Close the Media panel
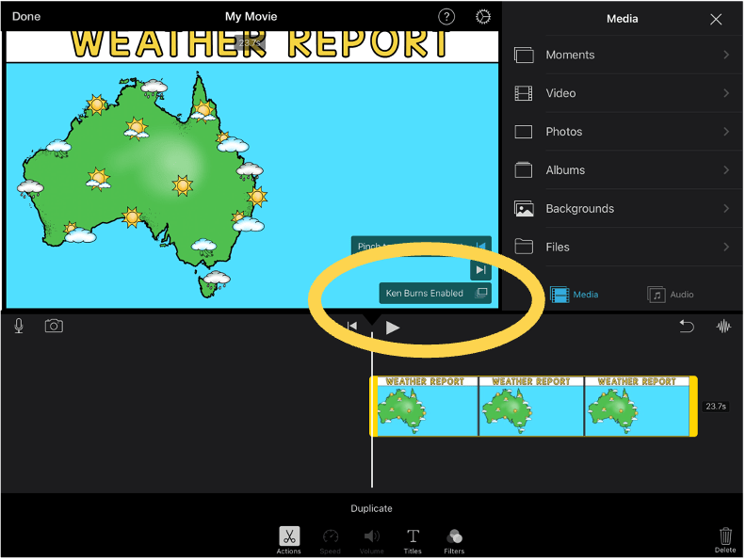This screenshot has height=560, width=746. click(x=716, y=19)
